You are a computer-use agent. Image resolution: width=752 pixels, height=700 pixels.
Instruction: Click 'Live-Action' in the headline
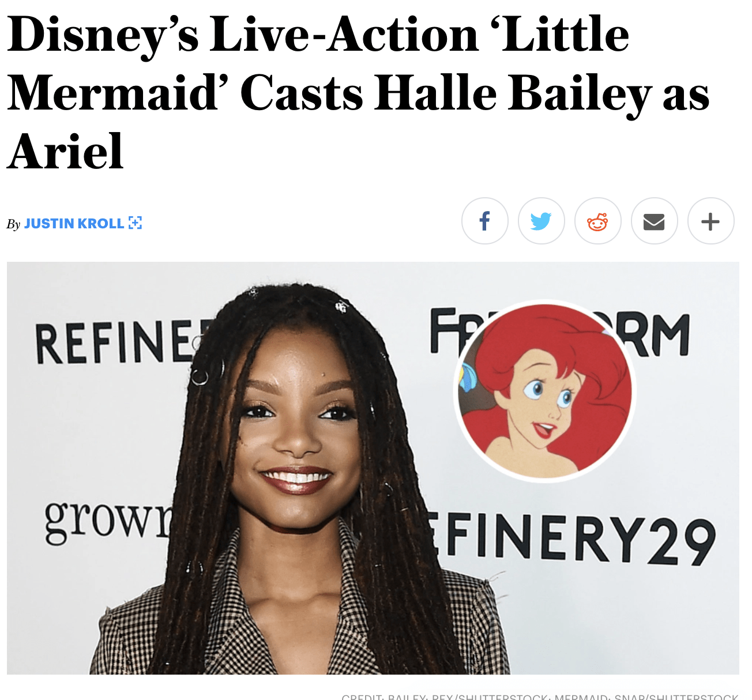344,35
